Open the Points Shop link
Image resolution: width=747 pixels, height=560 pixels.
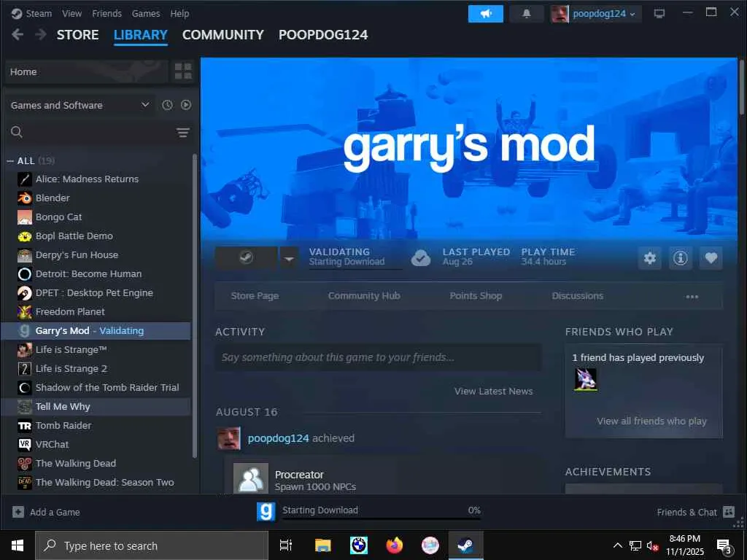tap(476, 296)
